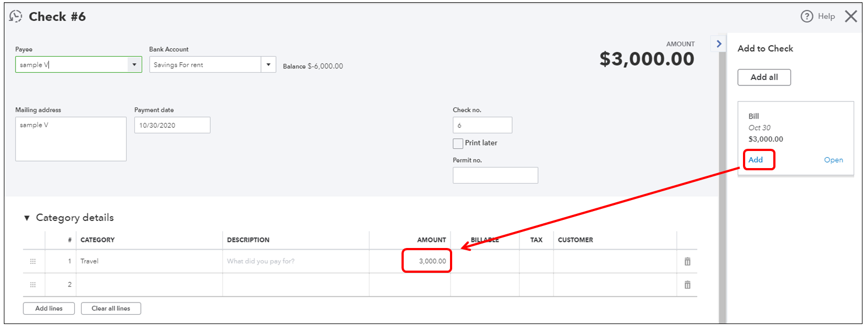The width and height of the screenshot is (868, 329).
Task: Enable the Print later checkbox
Action: point(458,143)
